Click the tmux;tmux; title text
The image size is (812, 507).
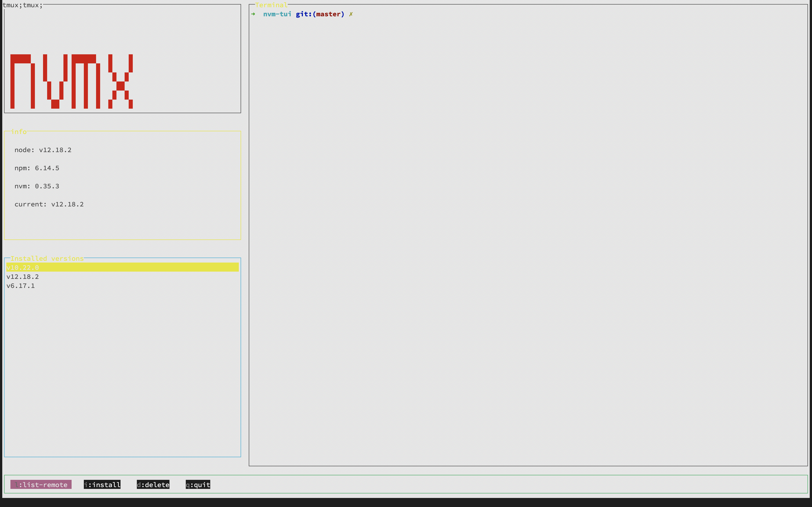point(22,5)
